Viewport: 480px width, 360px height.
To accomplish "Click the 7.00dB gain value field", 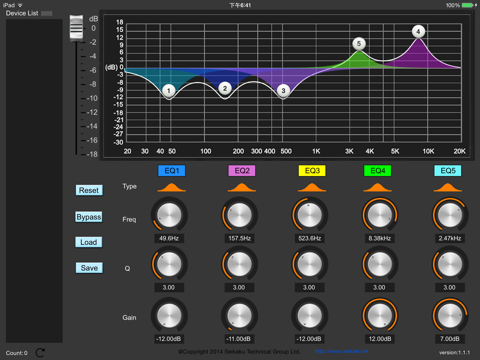I will click(450, 339).
